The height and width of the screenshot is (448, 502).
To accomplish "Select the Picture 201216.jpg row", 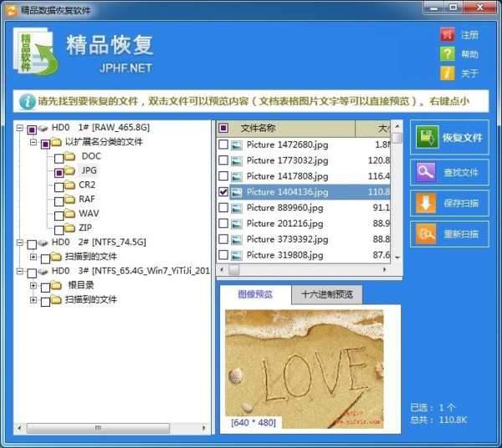I will [x=303, y=223].
